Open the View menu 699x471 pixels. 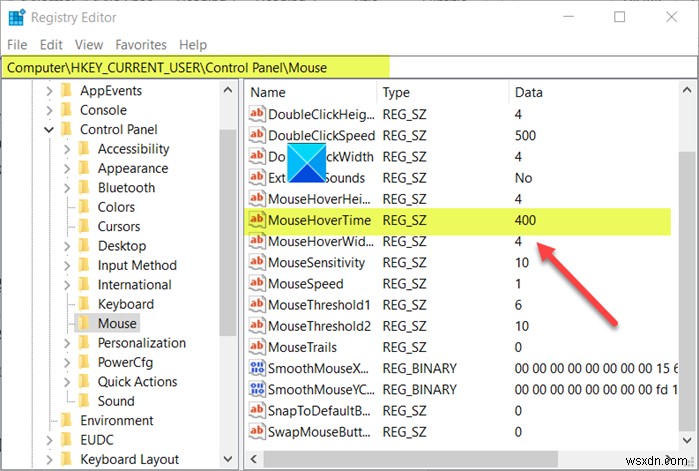tap(89, 45)
